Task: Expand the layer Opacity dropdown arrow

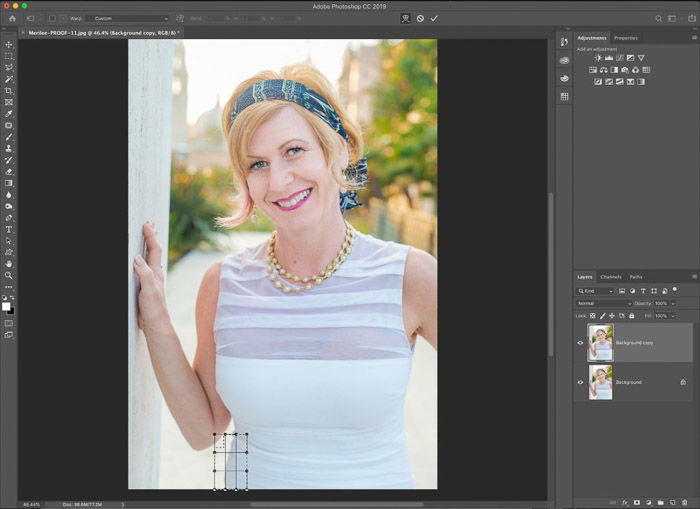Action: (673, 304)
